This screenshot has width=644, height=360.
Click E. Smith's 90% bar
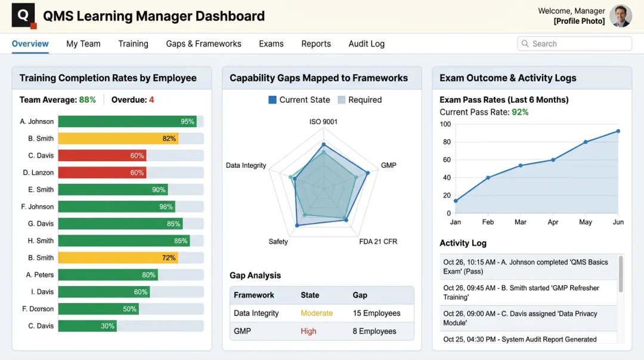113,190
